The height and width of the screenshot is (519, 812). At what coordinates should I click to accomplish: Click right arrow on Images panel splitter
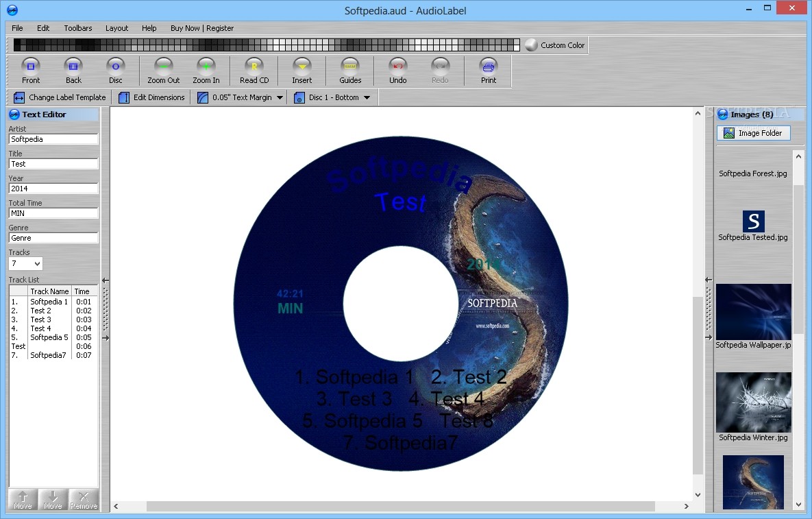point(709,338)
